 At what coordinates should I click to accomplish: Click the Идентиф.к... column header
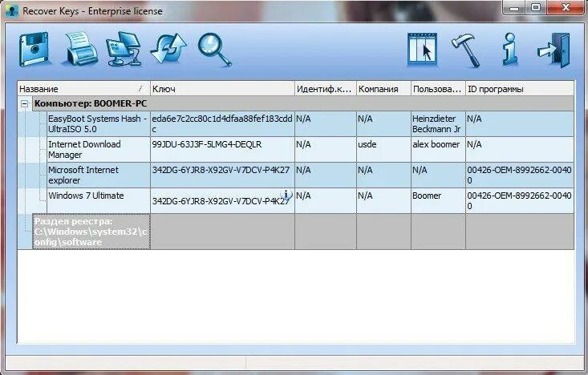coord(326,89)
